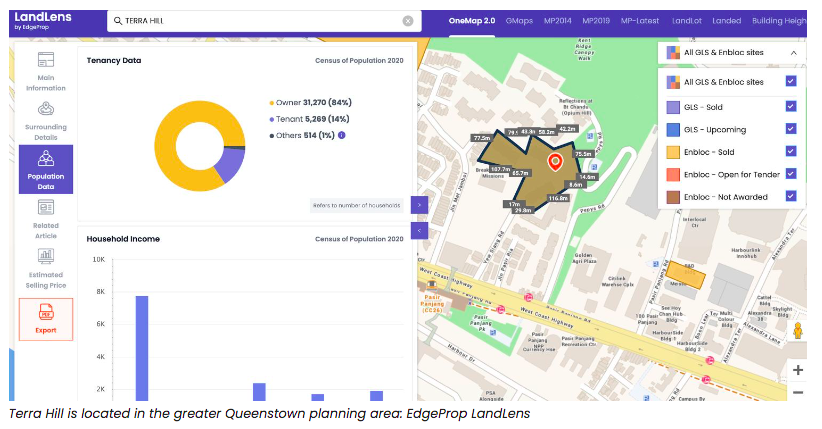Click the tallest household income bar
822x429 pixels.
[x=142, y=348]
